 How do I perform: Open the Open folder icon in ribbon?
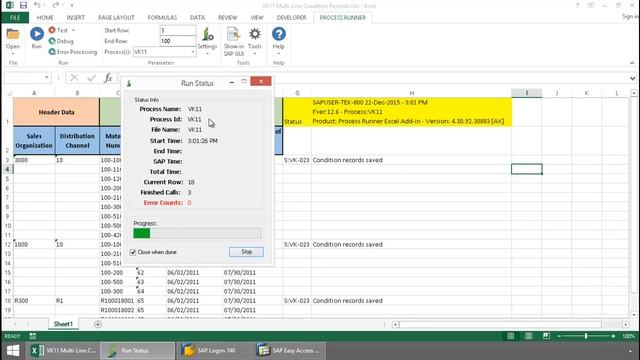click(x=13, y=34)
